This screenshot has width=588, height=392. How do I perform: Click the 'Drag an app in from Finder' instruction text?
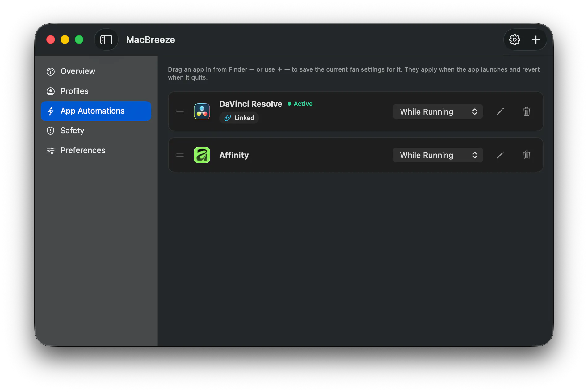pyautogui.click(x=354, y=73)
